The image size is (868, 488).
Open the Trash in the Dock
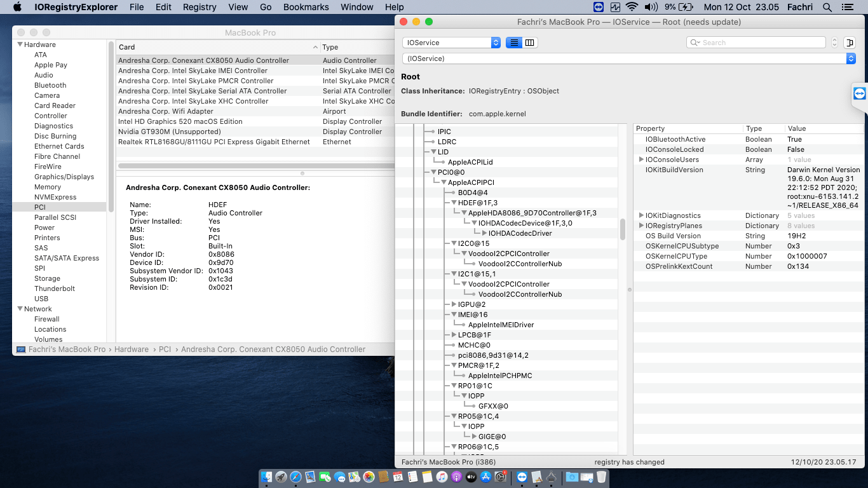[x=601, y=477]
